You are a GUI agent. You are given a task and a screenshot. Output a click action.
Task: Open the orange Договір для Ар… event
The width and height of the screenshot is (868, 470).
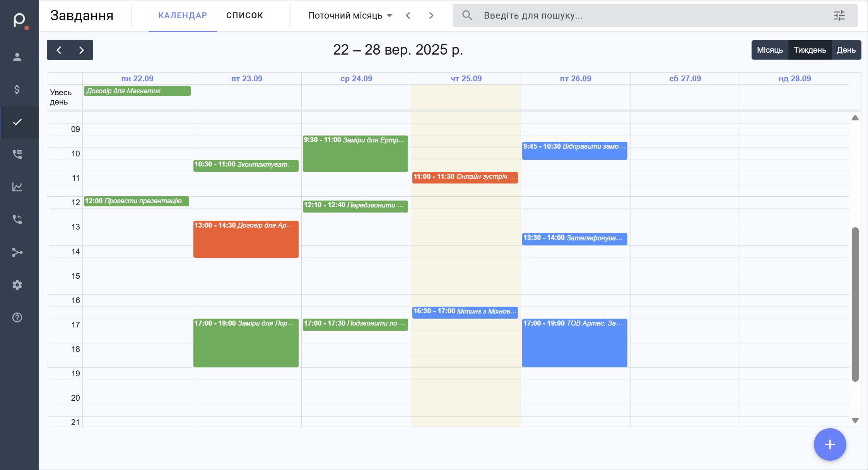tap(246, 240)
